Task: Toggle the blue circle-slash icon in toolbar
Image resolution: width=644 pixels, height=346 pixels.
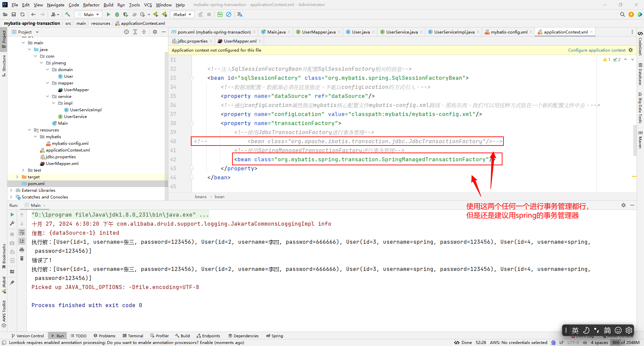Action: [x=229, y=14]
